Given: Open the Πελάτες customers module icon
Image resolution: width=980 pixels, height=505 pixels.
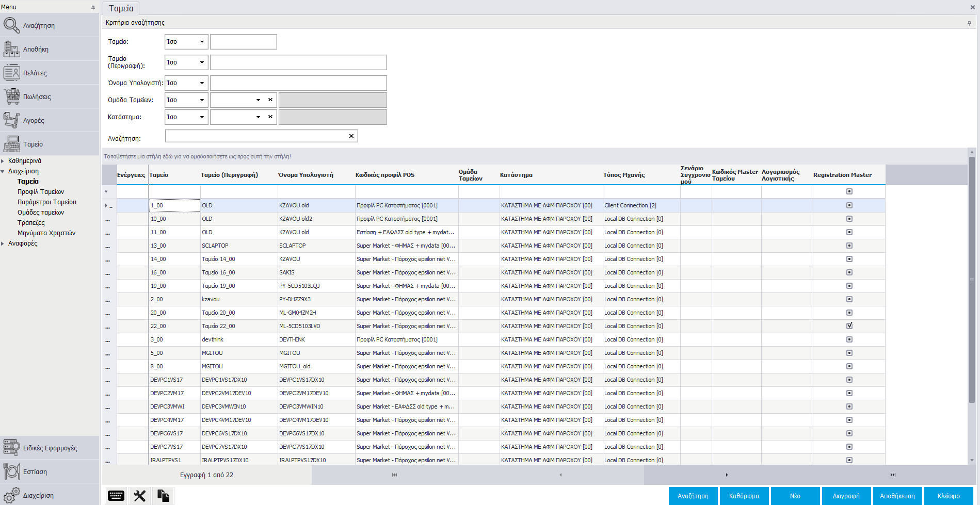Looking at the screenshot, I should coord(11,73).
